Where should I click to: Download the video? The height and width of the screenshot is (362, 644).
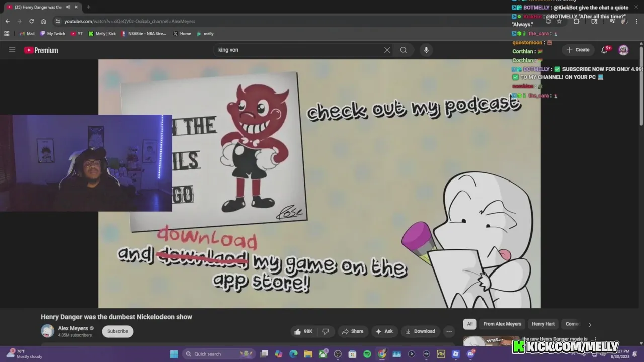420,331
